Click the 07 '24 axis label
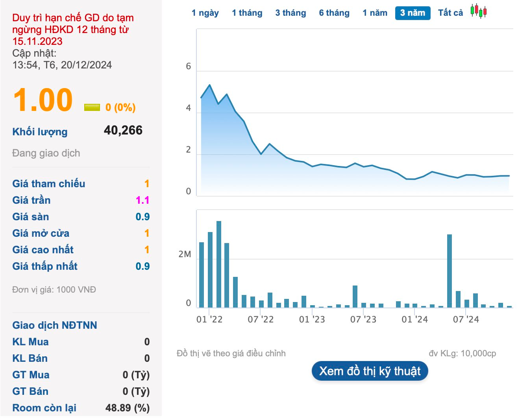Screen dimensions: 518x420 tap(466, 319)
